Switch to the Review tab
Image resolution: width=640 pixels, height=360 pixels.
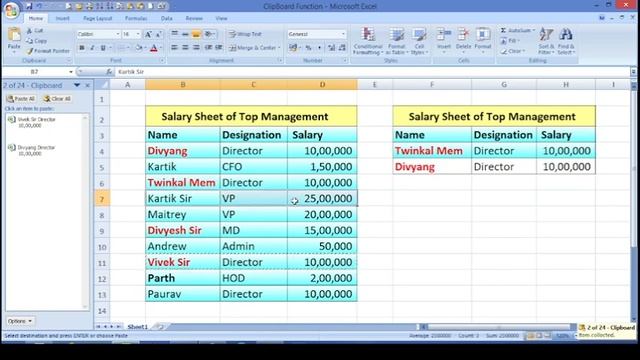click(194, 18)
